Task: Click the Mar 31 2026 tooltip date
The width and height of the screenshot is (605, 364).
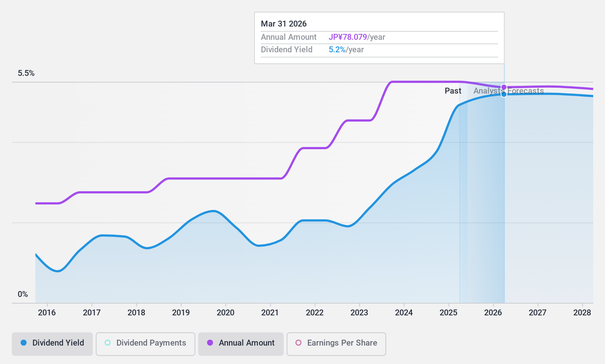Action: tap(284, 24)
